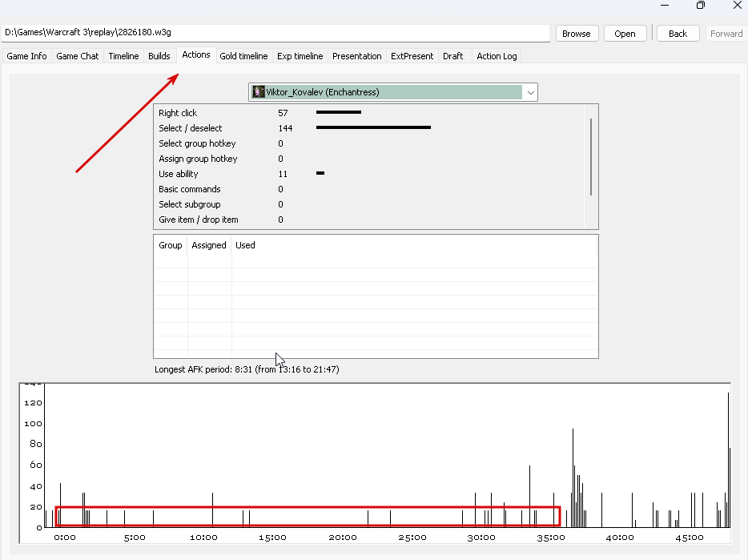Click the Longest AFK period text
Image resolution: width=748 pixels, height=560 pixels.
pos(247,369)
